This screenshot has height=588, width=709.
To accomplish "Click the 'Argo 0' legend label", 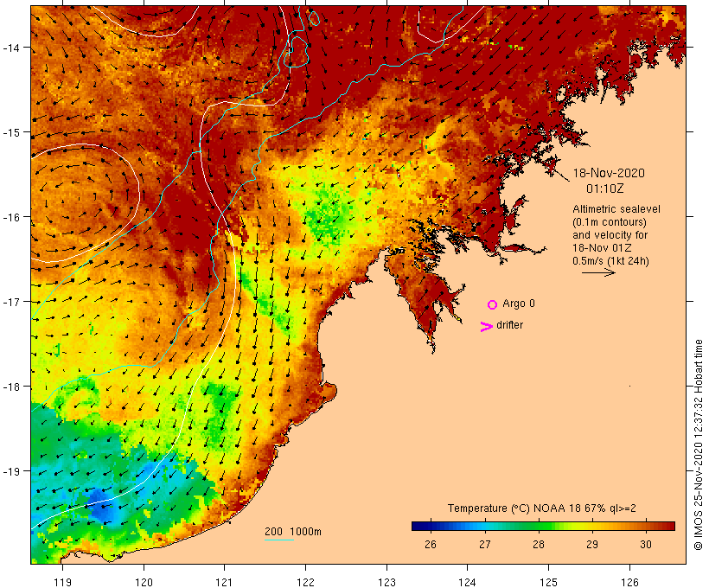I will click(x=519, y=304).
